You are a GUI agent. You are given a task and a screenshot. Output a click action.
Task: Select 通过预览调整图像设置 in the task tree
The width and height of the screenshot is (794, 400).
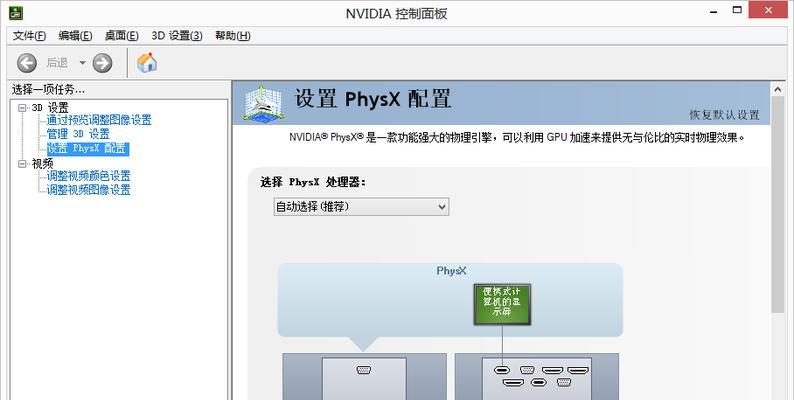tap(99, 120)
